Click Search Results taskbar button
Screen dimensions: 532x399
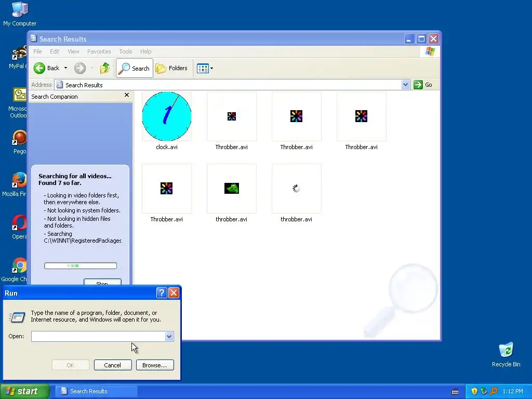[x=96, y=391]
